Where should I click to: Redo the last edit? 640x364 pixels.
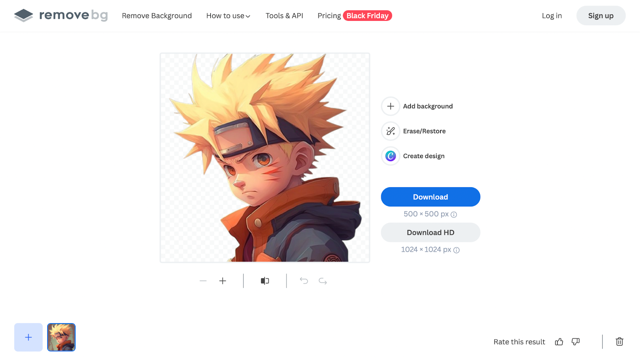[323, 281]
